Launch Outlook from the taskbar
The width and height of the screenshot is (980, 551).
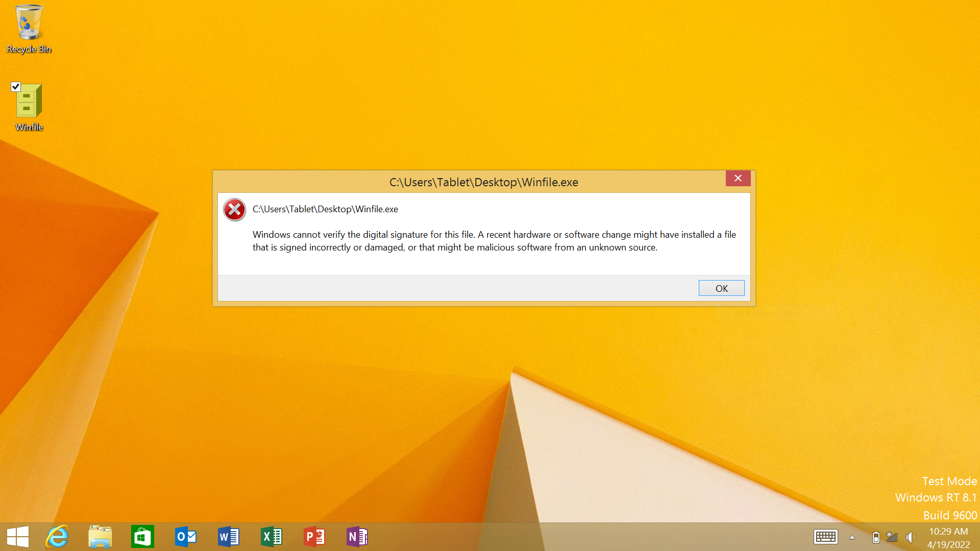tap(185, 537)
